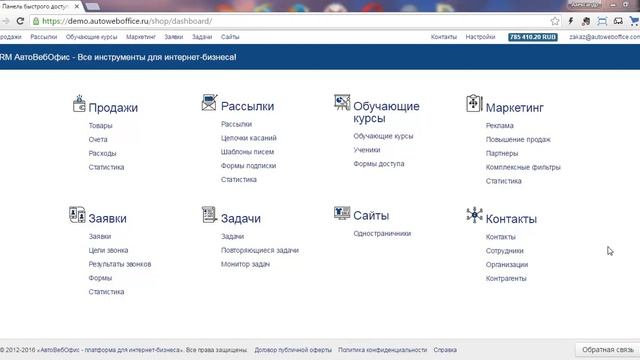Open Настройки in top navigation menu

click(480, 37)
